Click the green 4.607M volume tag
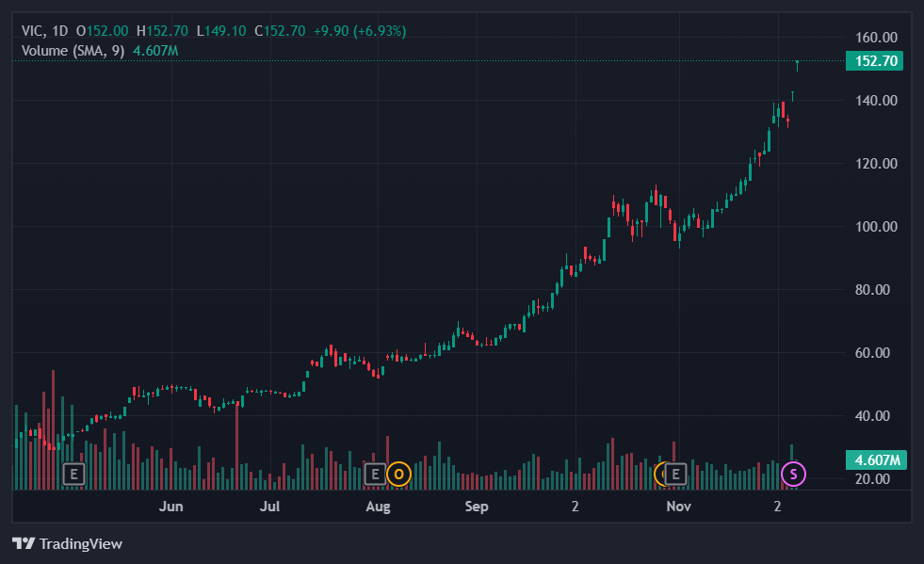The image size is (924, 564). [x=874, y=460]
